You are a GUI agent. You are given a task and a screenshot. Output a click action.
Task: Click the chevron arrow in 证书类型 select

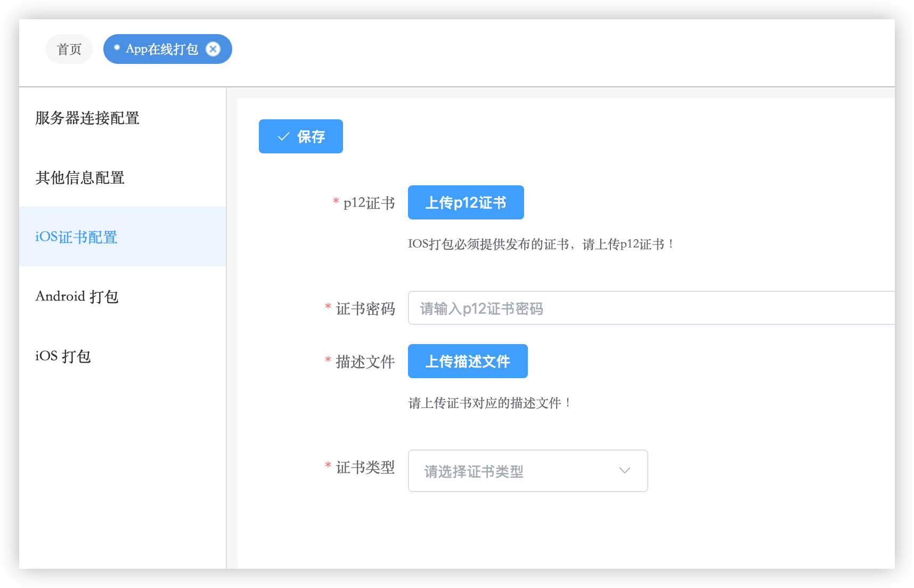tap(624, 471)
